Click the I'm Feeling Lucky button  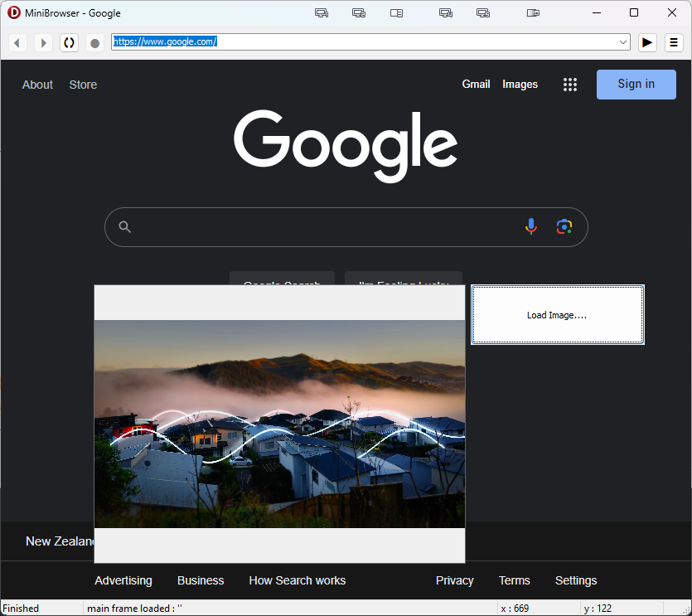click(x=404, y=279)
